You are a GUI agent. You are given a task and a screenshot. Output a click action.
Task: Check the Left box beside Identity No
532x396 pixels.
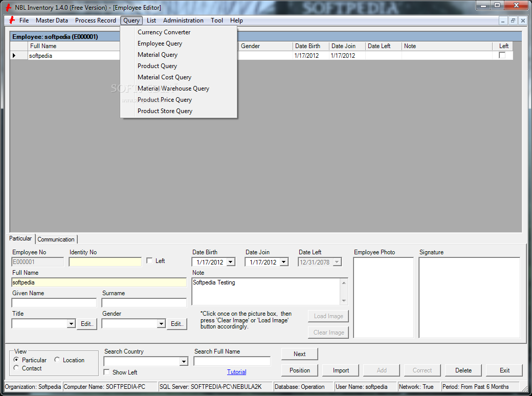point(149,260)
